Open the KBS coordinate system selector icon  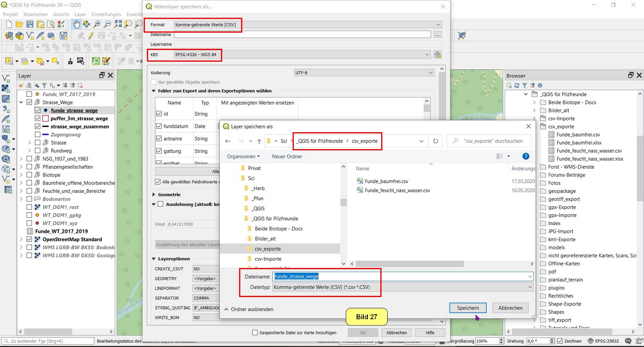pyautogui.click(x=438, y=55)
